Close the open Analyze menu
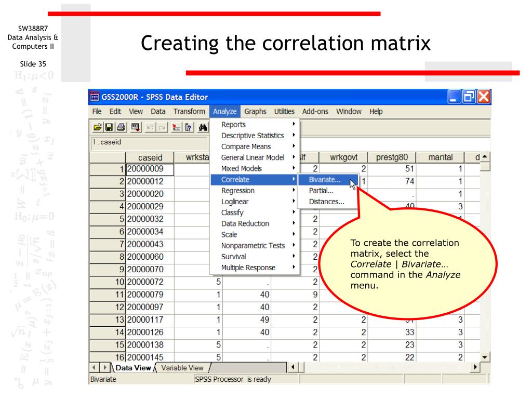532x399 pixels. (x=224, y=111)
